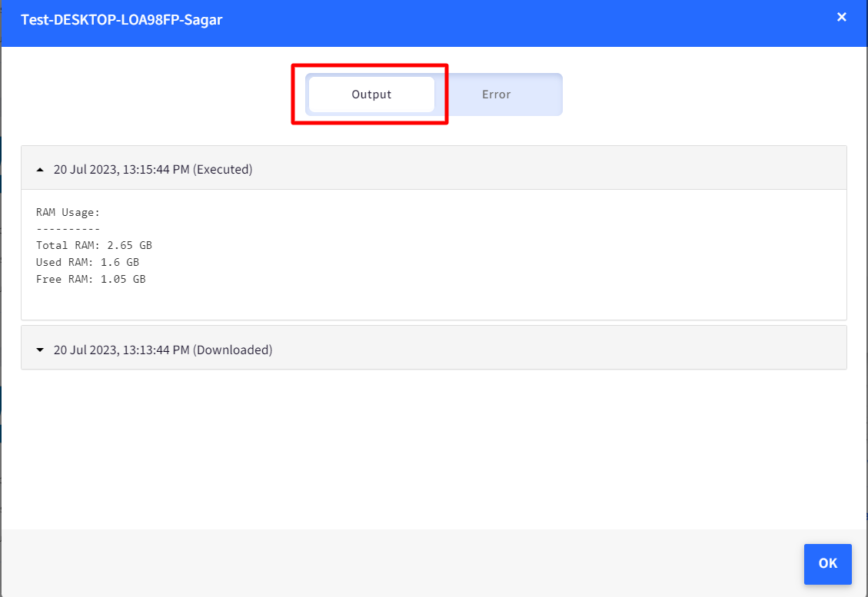Switch to the Output tab
This screenshot has width=868, height=597.
(x=371, y=95)
